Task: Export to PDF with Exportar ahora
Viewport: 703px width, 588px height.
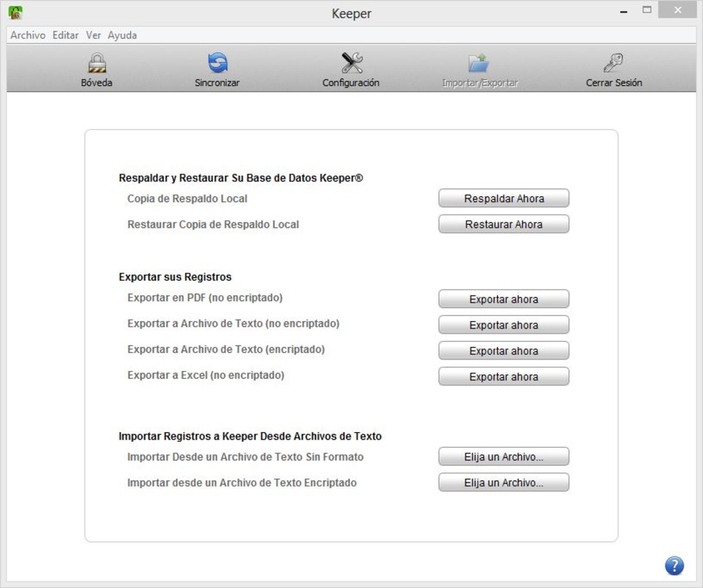Action: tap(504, 299)
